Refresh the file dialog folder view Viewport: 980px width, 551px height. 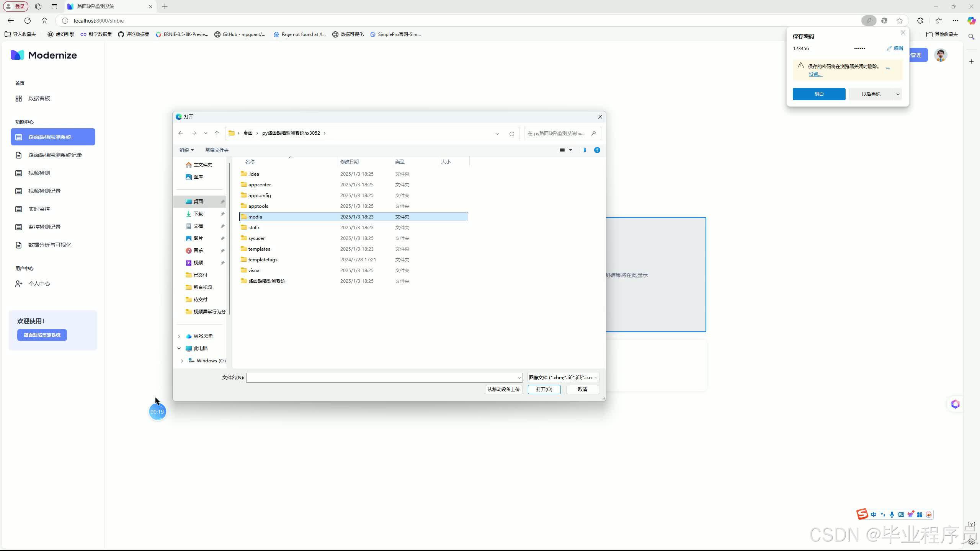coord(511,134)
